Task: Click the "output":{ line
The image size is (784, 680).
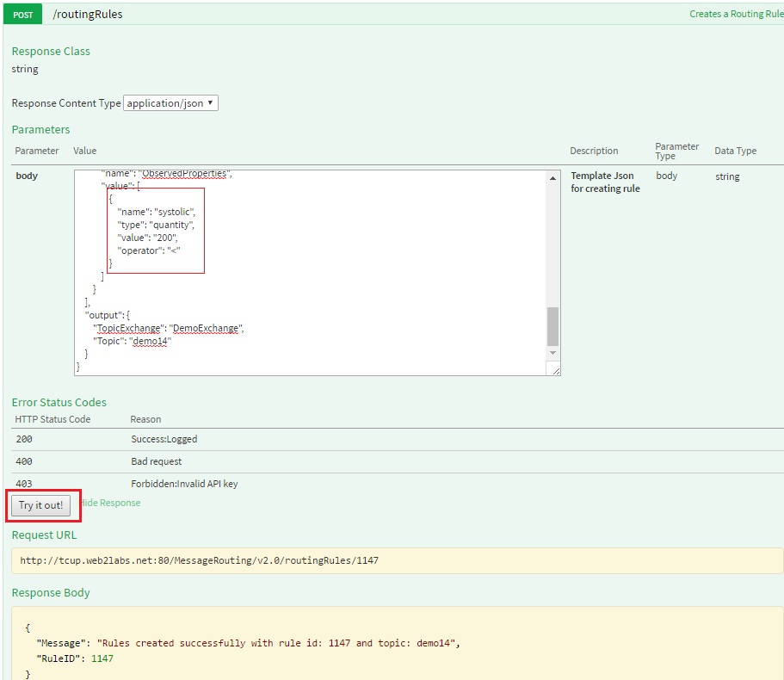Action: (108, 316)
